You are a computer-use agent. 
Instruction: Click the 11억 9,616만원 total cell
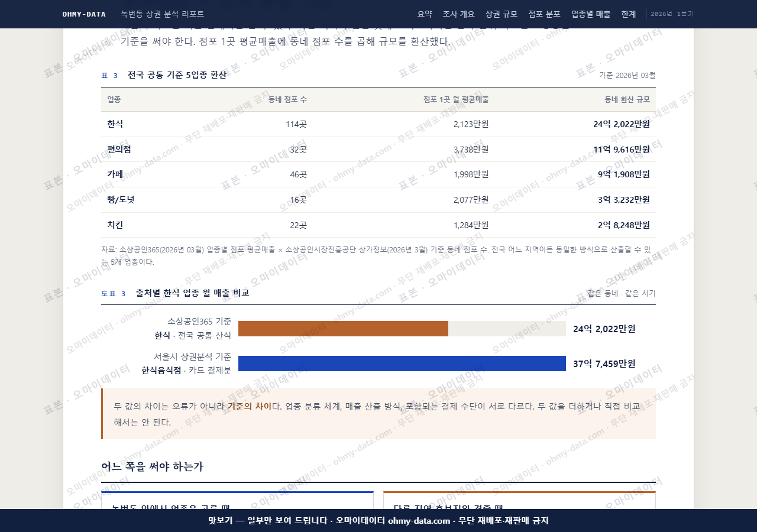(x=622, y=150)
